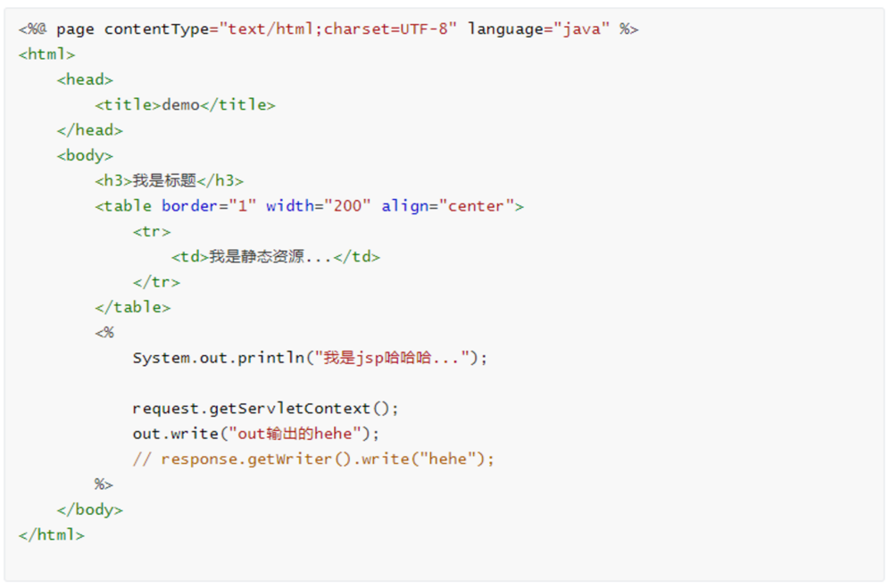The height and width of the screenshot is (588, 890).
Task: Click the table border="1" width="200" line
Action: (x=310, y=206)
